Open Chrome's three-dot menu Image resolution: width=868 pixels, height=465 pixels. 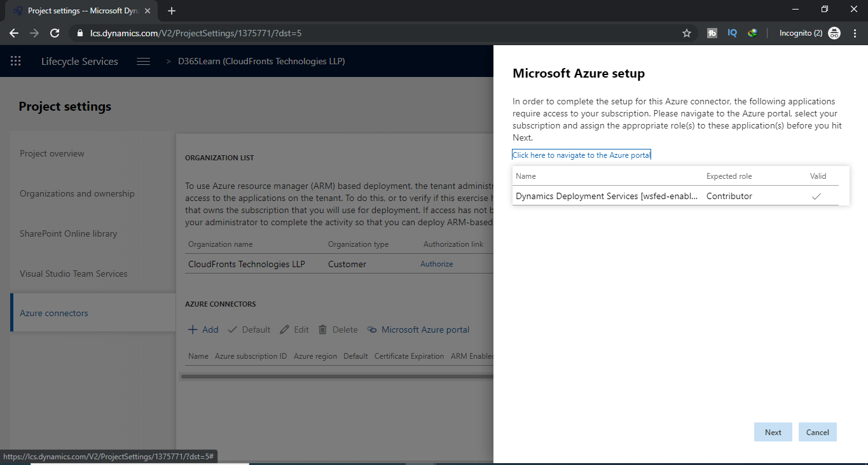point(855,32)
